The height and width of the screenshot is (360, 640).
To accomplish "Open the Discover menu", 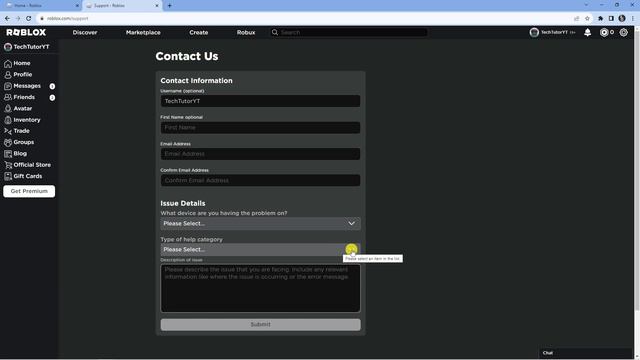I will [85, 32].
